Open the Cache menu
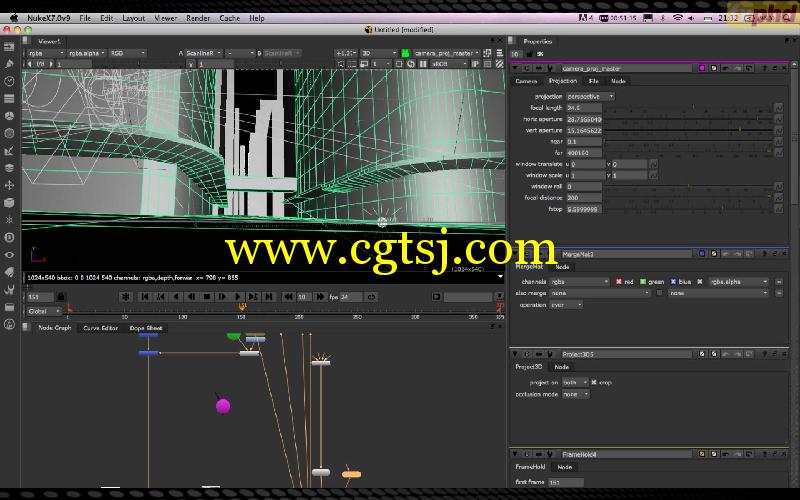The height and width of the screenshot is (500, 800). (230, 18)
